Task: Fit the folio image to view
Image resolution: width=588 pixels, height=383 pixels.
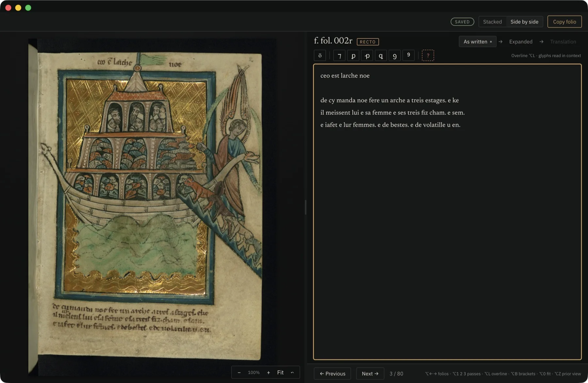Action: coord(280,373)
